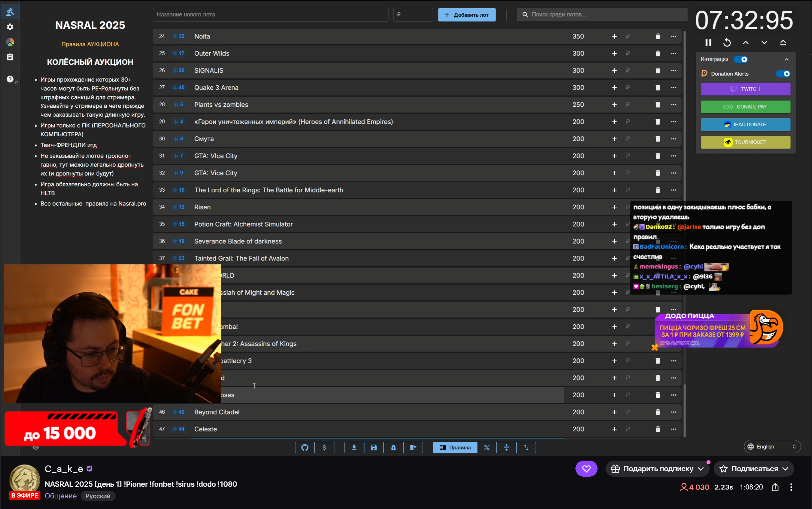Click the save floppy disk icon
Viewport: 812px width, 509px height.
coord(374,447)
